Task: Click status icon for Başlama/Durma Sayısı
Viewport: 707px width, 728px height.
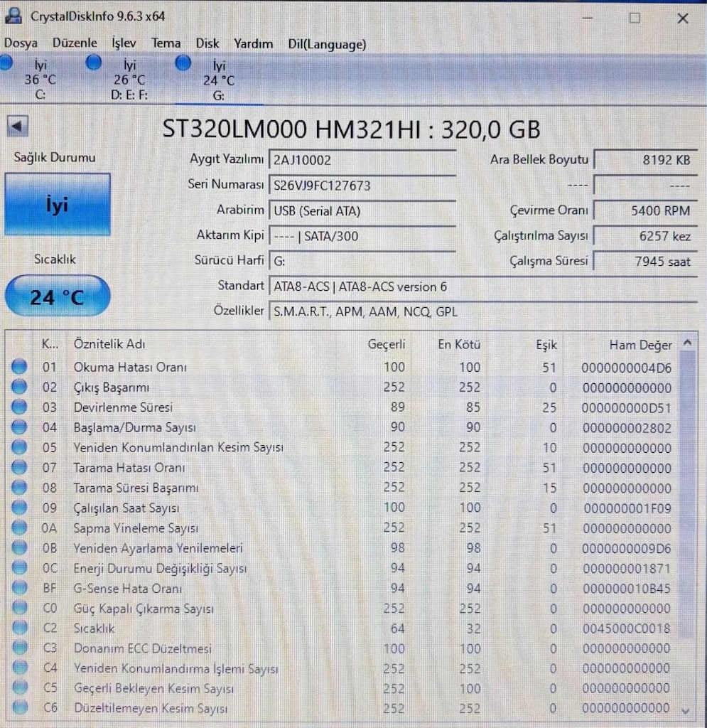Action: [x=19, y=427]
